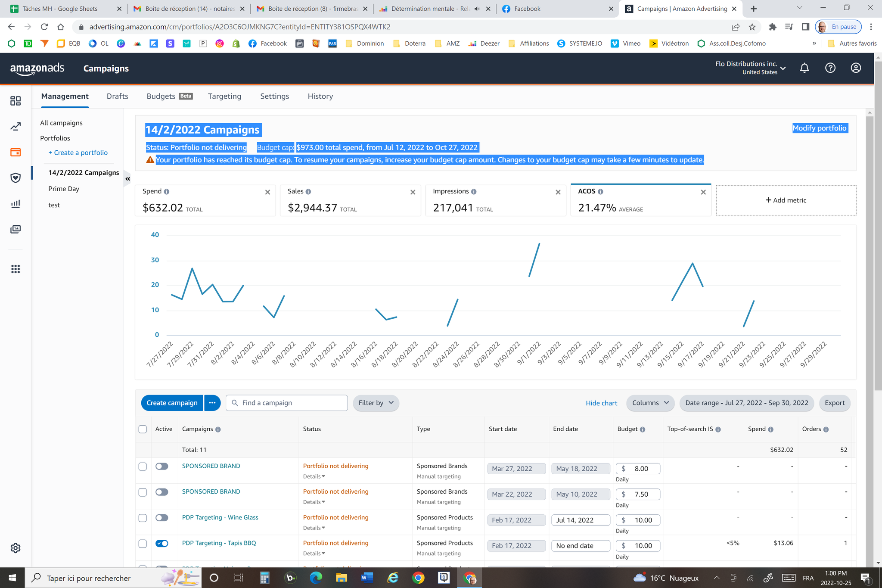Toggle PDP Targeting - Tapis BBQ campaign off

(x=162, y=543)
